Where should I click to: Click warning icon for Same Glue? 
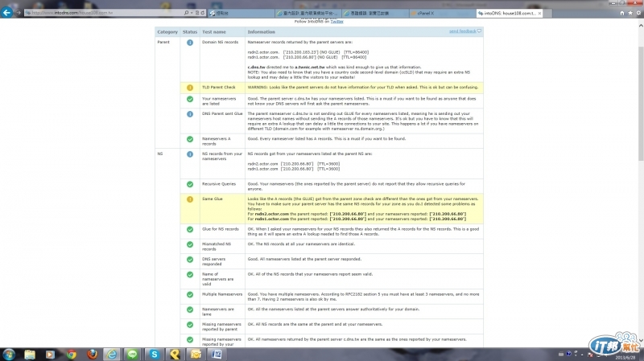(x=190, y=199)
